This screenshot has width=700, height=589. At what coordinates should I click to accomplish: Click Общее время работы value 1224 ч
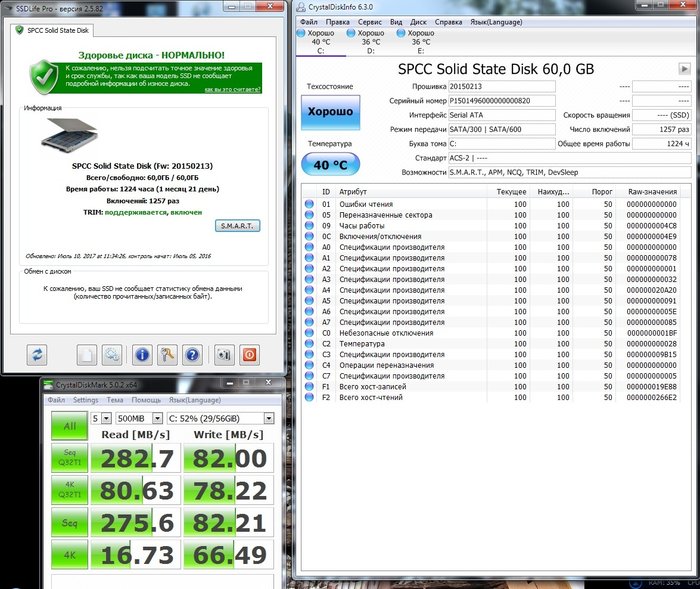[x=662, y=143]
